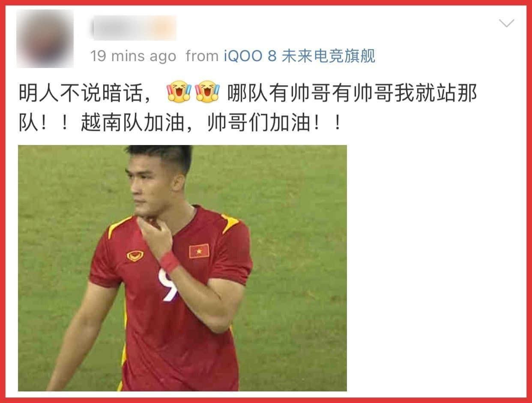Open the iQOO 8 未来电竞旗舰 source link
Image resolution: width=532 pixels, height=403 pixels.
click(x=300, y=56)
